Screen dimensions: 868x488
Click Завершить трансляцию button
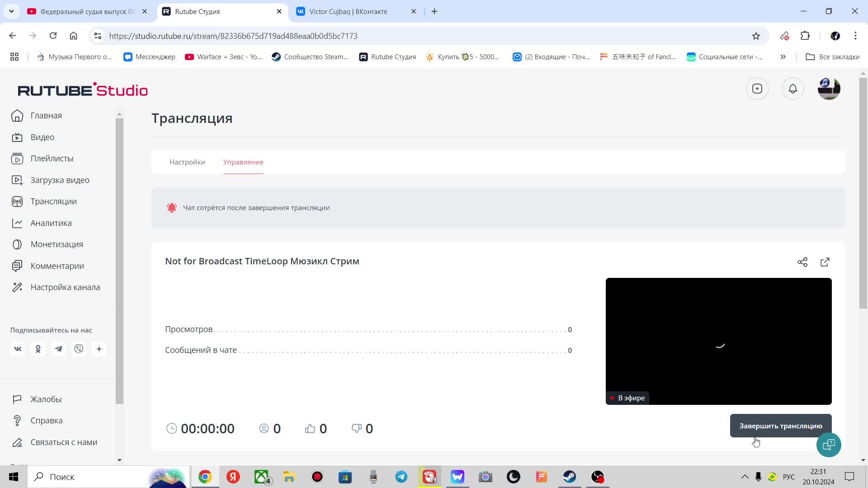780,425
